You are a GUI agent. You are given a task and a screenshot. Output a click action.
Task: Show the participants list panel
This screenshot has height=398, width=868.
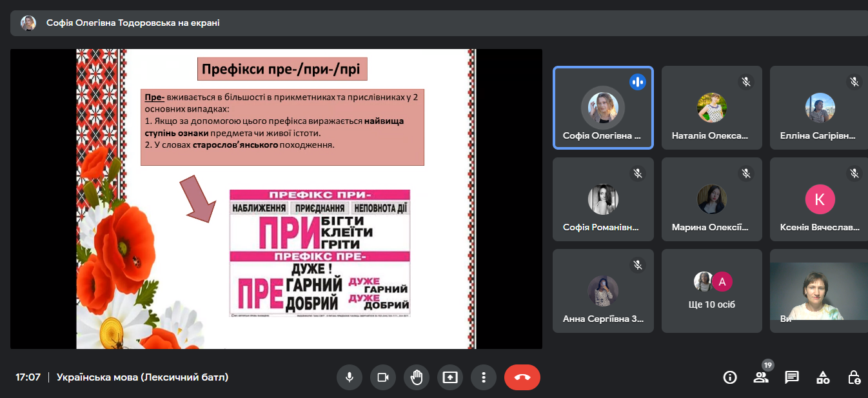click(761, 377)
